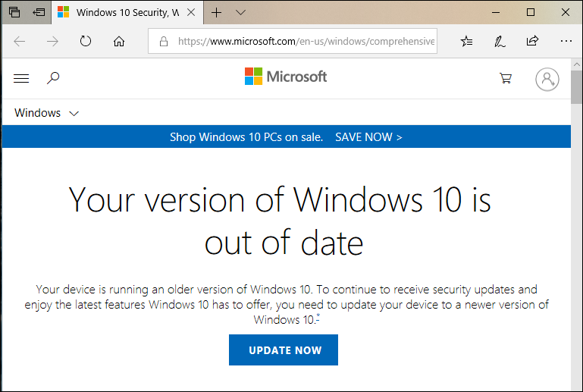Click the Add notes pen icon

[500, 42]
